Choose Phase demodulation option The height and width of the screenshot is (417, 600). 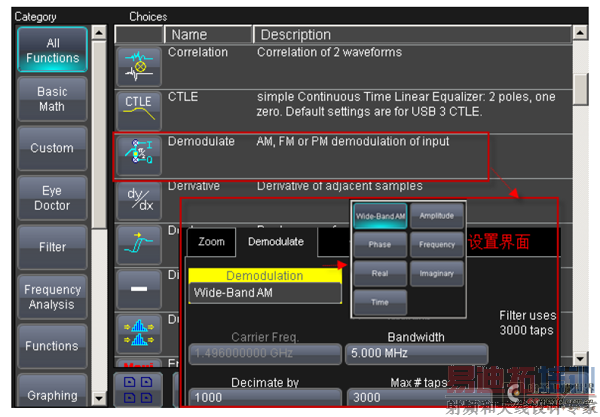point(380,244)
